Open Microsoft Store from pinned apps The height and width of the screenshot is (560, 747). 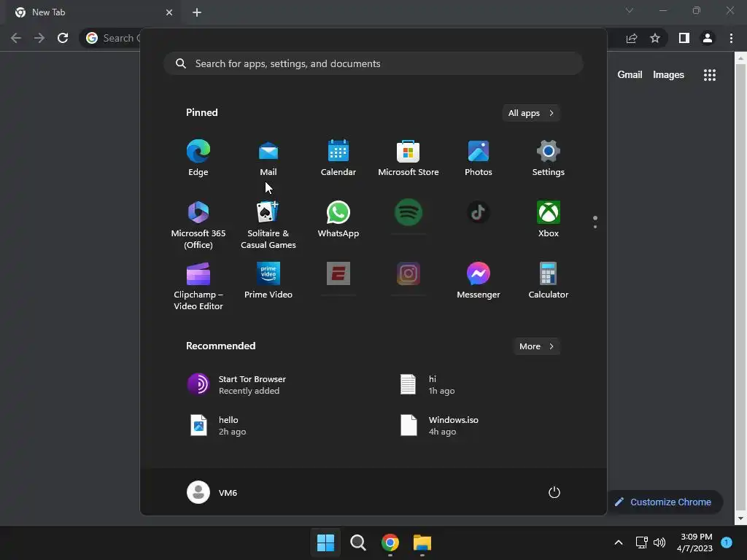click(x=409, y=158)
